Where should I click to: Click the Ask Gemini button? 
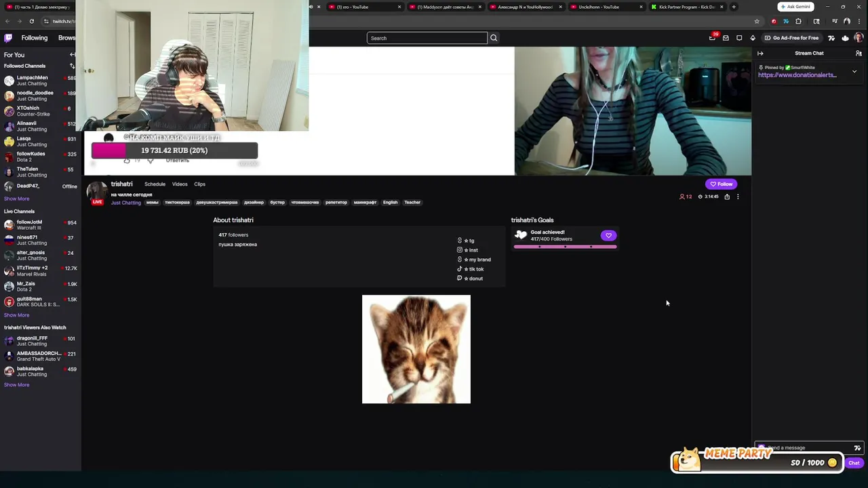pos(795,7)
